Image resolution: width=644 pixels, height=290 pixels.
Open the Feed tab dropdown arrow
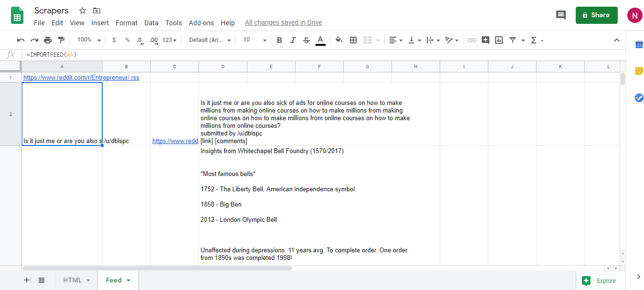point(128,280)
